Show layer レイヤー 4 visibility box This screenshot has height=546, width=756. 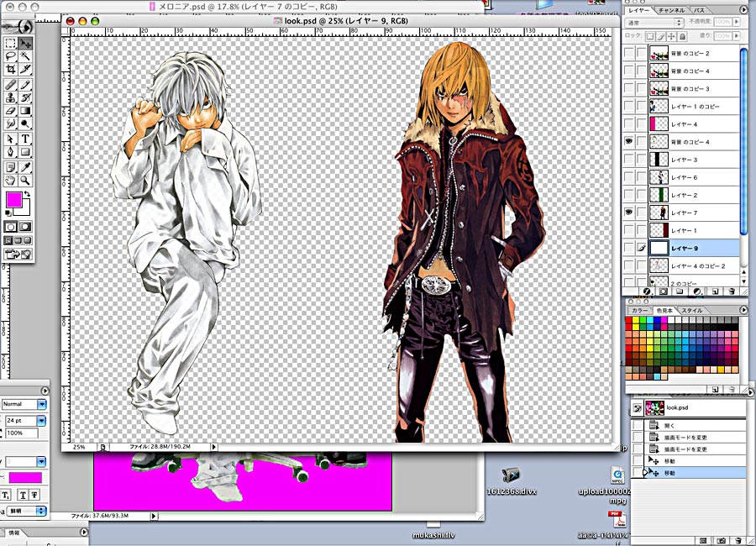628,123
